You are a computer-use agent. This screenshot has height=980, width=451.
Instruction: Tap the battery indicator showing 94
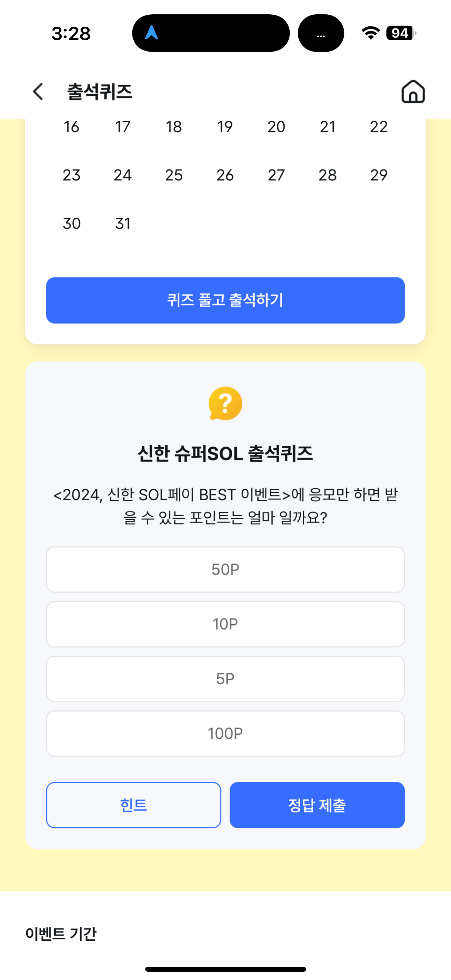tap(401, 33)
